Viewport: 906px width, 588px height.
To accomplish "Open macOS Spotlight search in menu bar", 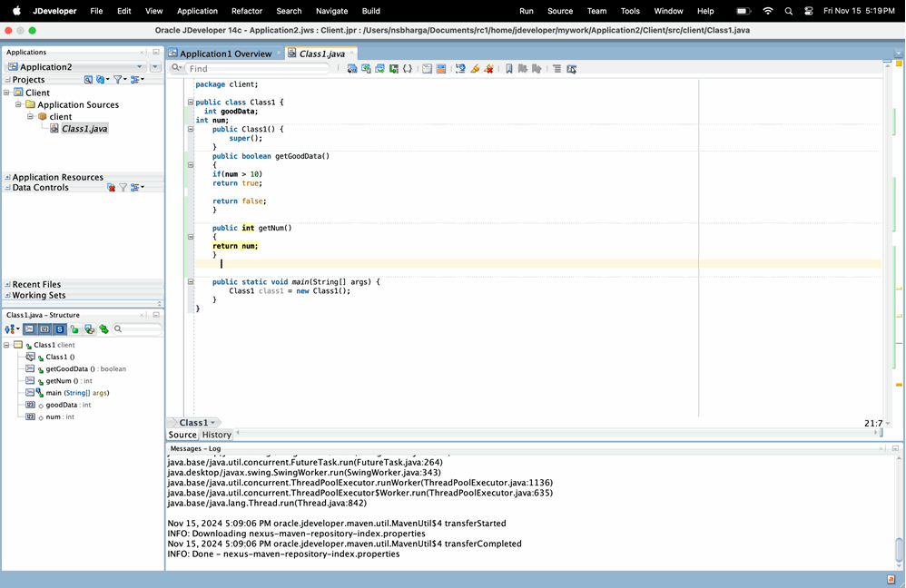I will point(788,11).
